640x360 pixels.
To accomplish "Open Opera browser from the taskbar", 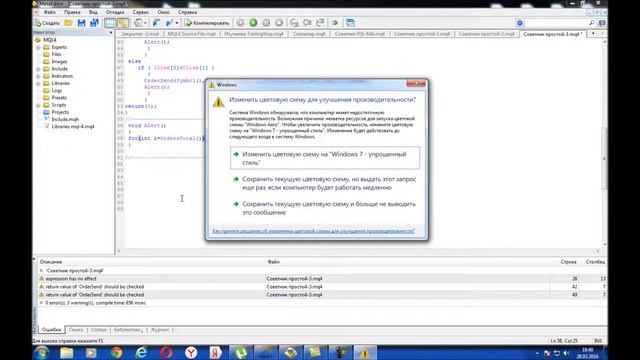I will (x=166, y=353).
